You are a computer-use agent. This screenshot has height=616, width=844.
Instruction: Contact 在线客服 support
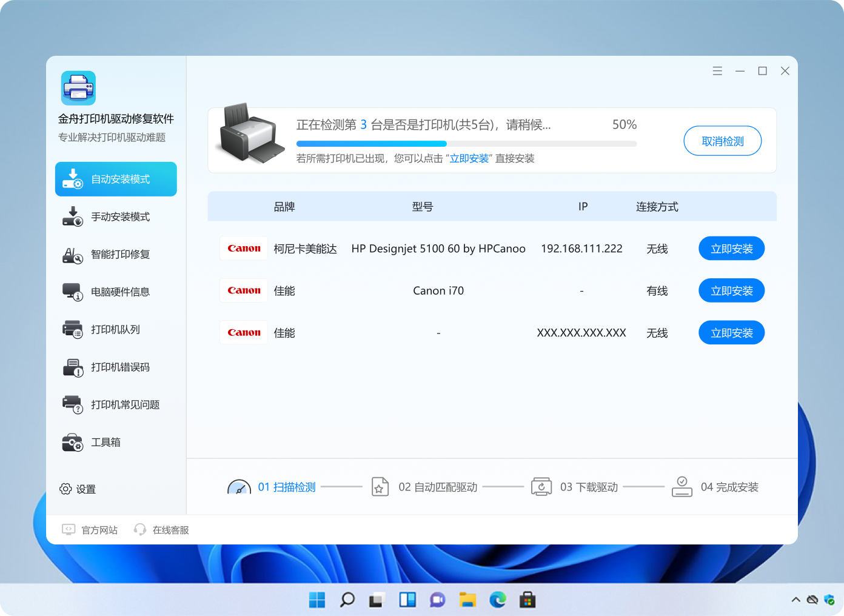click(x=161, y=529)
